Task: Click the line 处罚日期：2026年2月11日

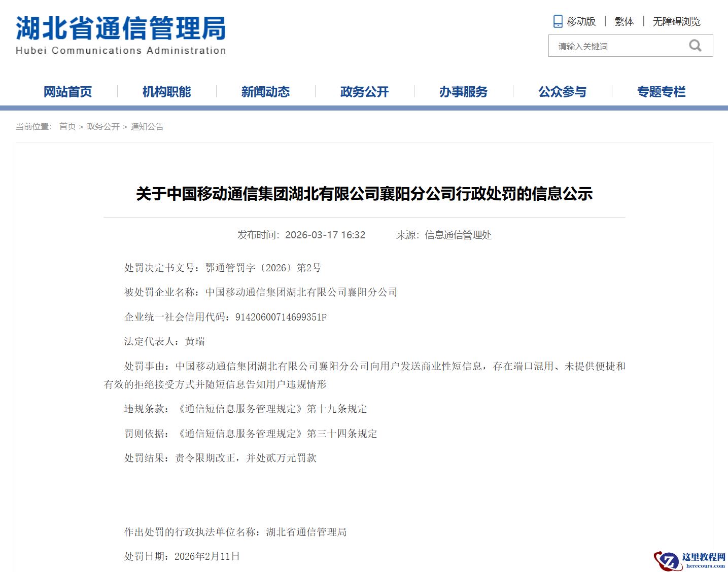Action: [182, 556]
